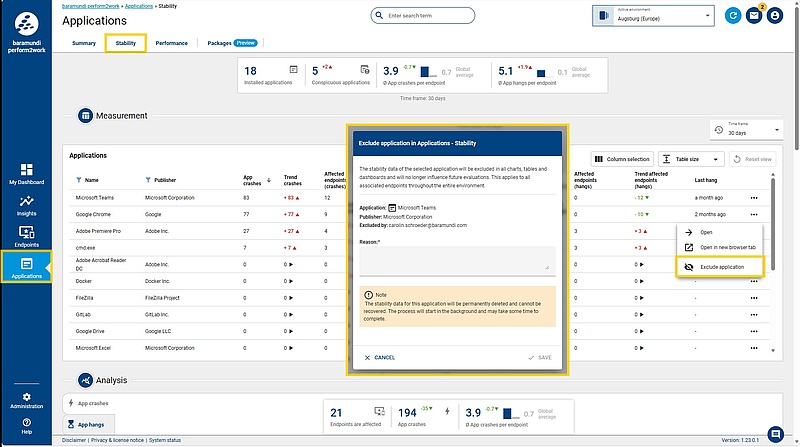Image resolution: width=800 pixels, height=447 pixels.
Task: Open Insights in the left sidebar
Action: coord(27,205)
